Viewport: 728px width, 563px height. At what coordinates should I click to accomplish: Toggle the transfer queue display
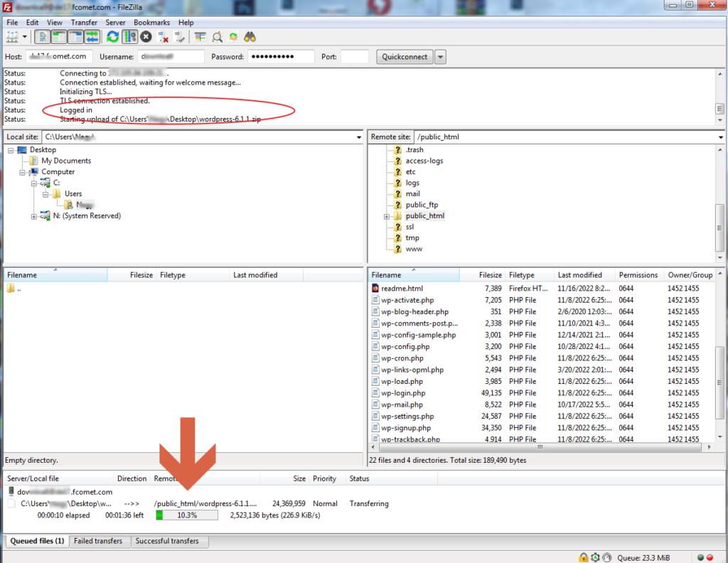(x=92, y=37)
